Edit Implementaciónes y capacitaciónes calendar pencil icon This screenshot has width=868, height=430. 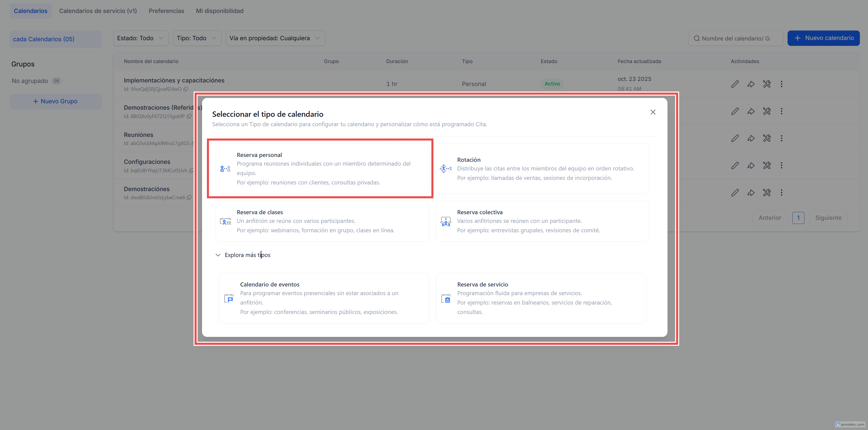tap(735, 84)
